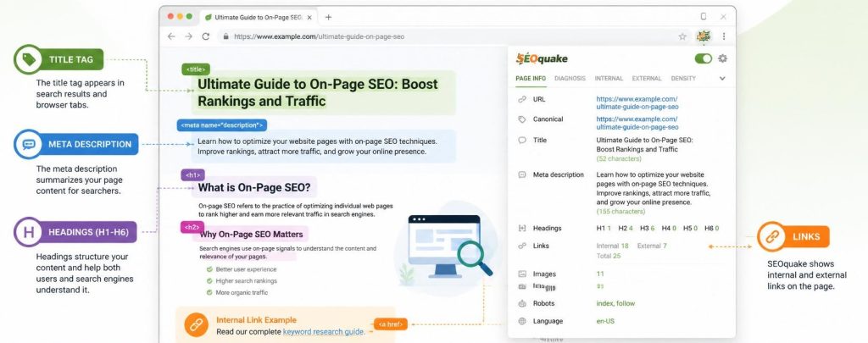This screenshot has height=343, width=868.
Task: Click the green TITLE TAG label icon
Action: pyautogui.click(x=28, y=59)
